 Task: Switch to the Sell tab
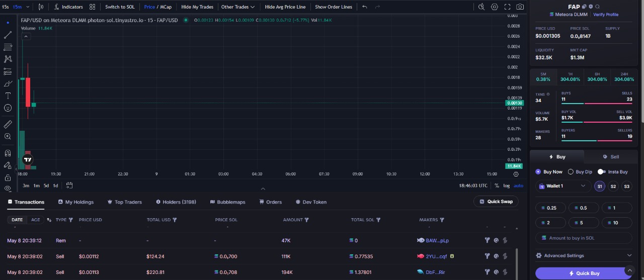[x=611, y=157]
